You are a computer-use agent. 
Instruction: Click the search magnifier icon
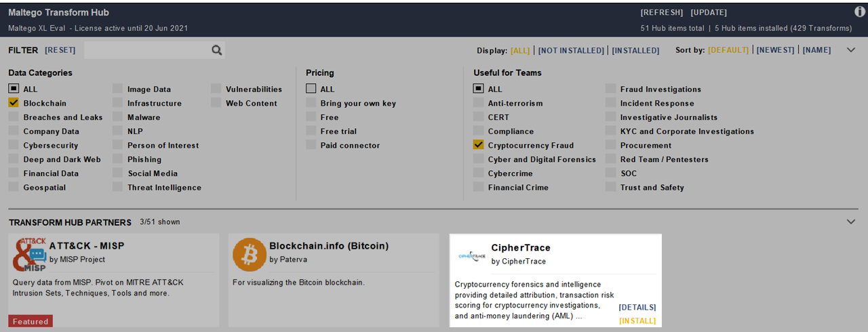click(216, 50)
